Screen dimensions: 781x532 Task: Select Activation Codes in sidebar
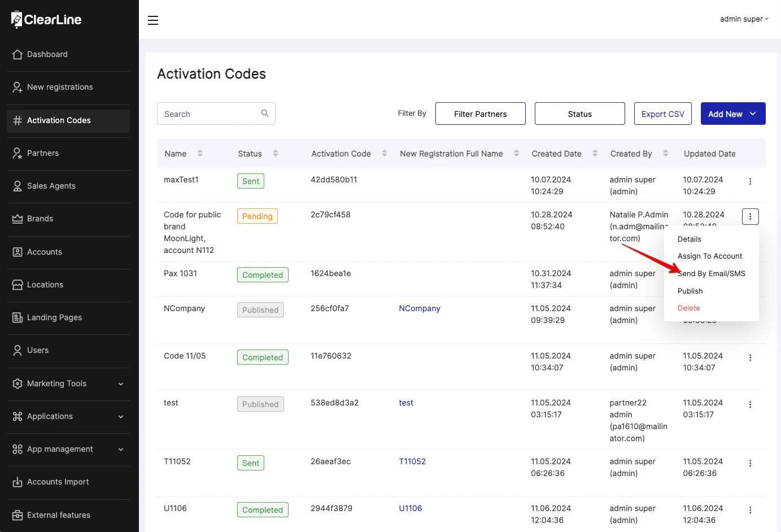(x=68, y=120)
